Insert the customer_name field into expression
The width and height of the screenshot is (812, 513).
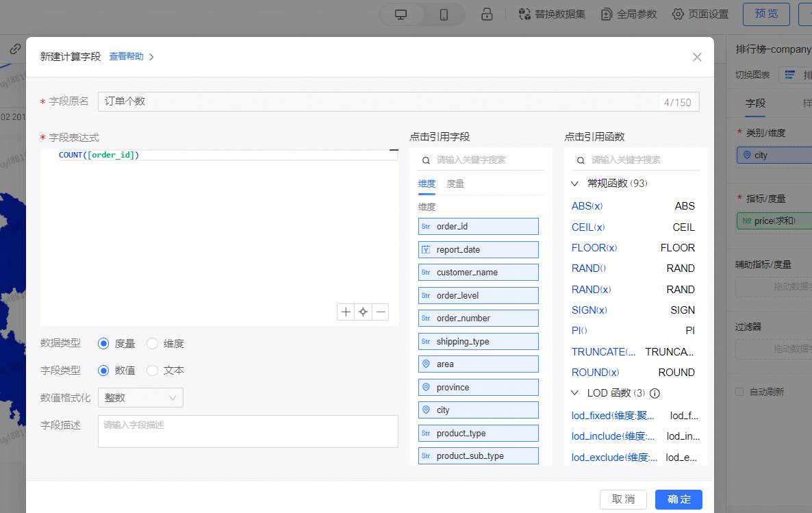pos(479,273)
